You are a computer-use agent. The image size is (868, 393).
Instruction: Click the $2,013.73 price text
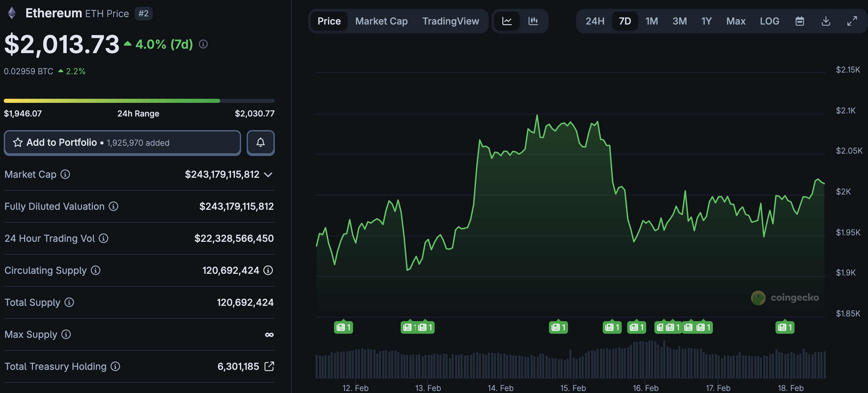62,44
